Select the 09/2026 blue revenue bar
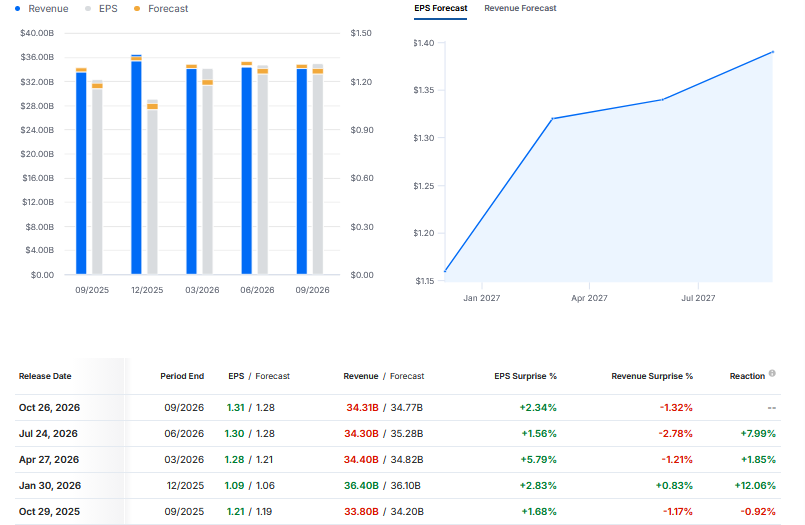The height and width of the screenshot is (525, 805). [x=302, y=171]
